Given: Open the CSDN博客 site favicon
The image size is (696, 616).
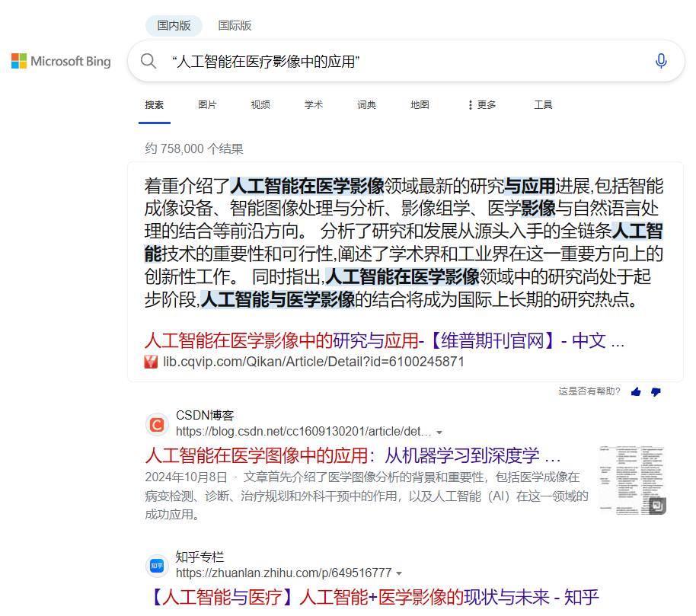Looking at the screenshot, I should (x=157, y=423).
